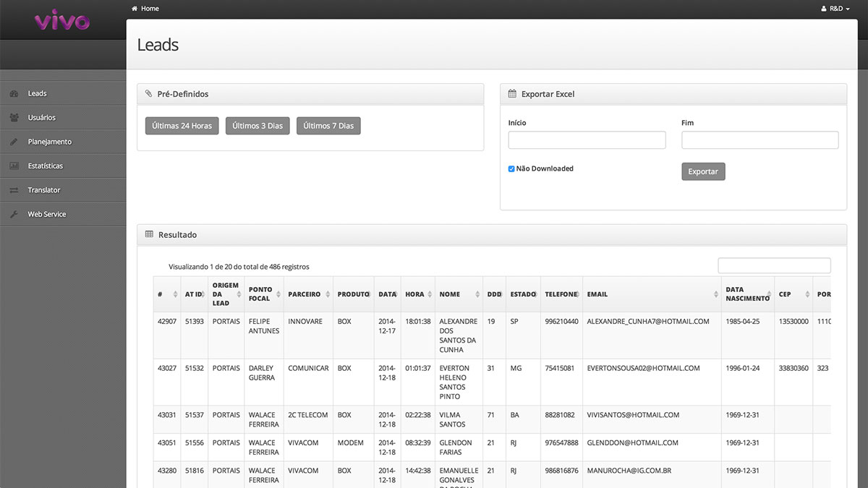Sort table by EMAIL column

pos(652,294)
